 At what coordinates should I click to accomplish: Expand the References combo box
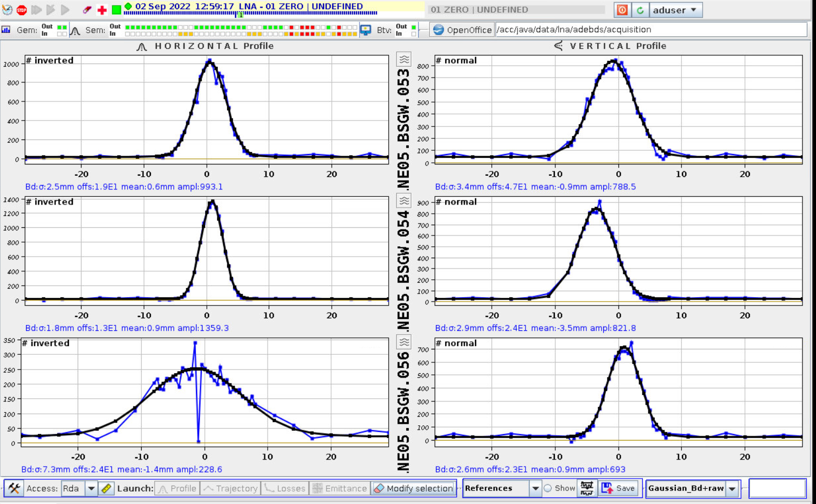click(x=535, y=488)
